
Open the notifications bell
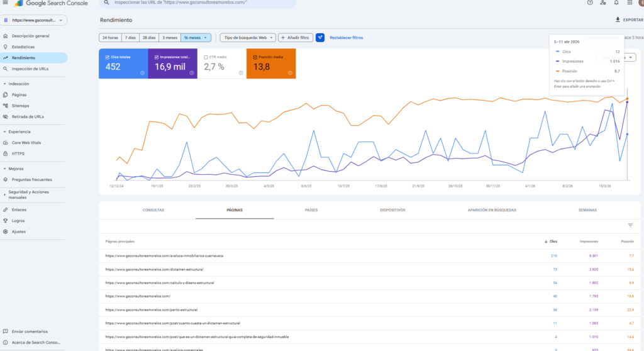pyautogui.click(x=618, y=3)
